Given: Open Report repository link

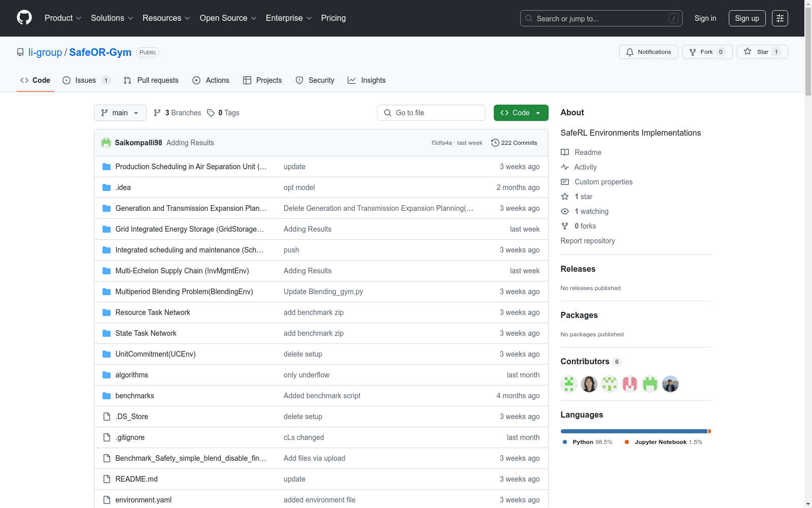Looking at the screenshot, I should tap(588, 241).
